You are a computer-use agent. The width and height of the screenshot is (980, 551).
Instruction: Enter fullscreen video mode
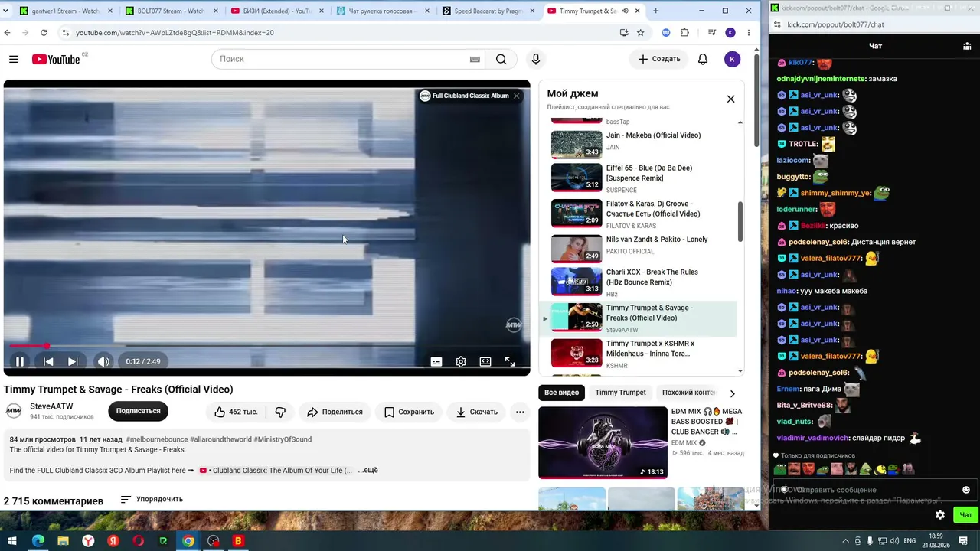510,362
